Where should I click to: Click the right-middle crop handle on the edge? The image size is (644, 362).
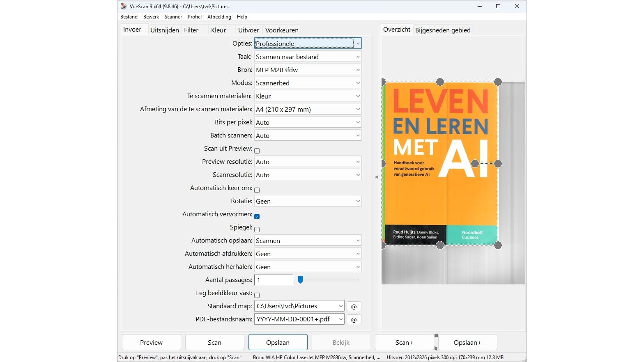[498, 163]
